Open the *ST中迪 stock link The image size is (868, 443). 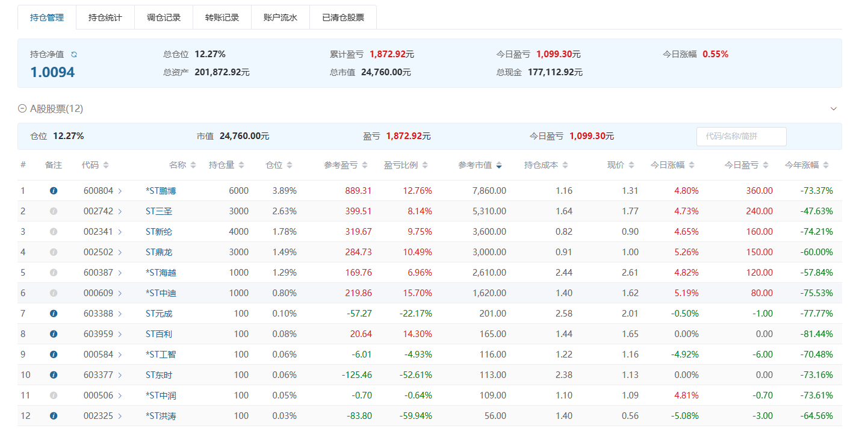click(x=161, y=293)
